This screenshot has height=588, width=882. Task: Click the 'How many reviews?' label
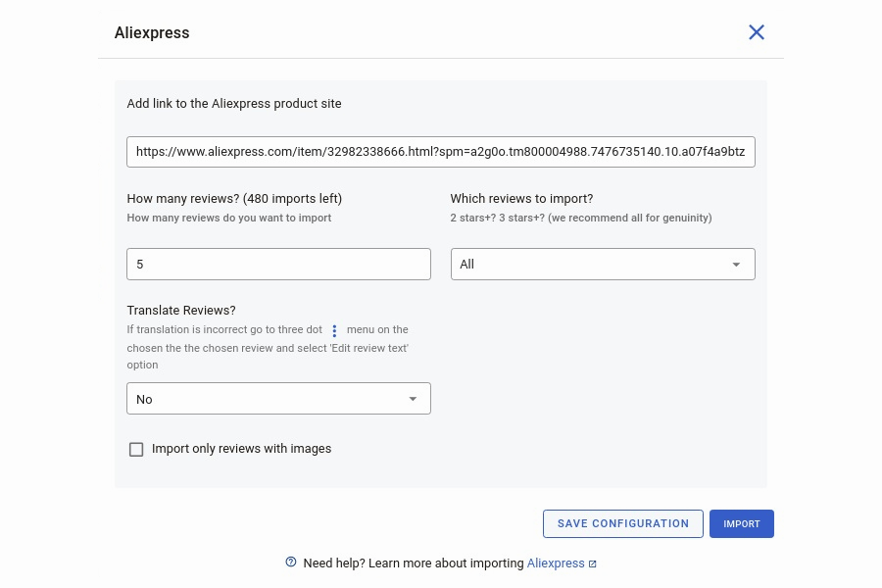pyautogui.click(x=234, y=198)
